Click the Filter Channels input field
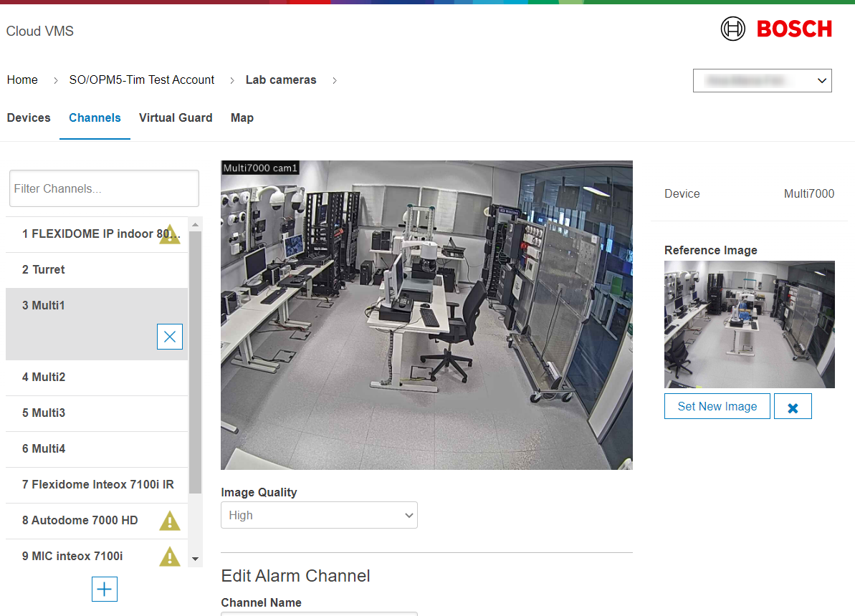 point(104,188)
